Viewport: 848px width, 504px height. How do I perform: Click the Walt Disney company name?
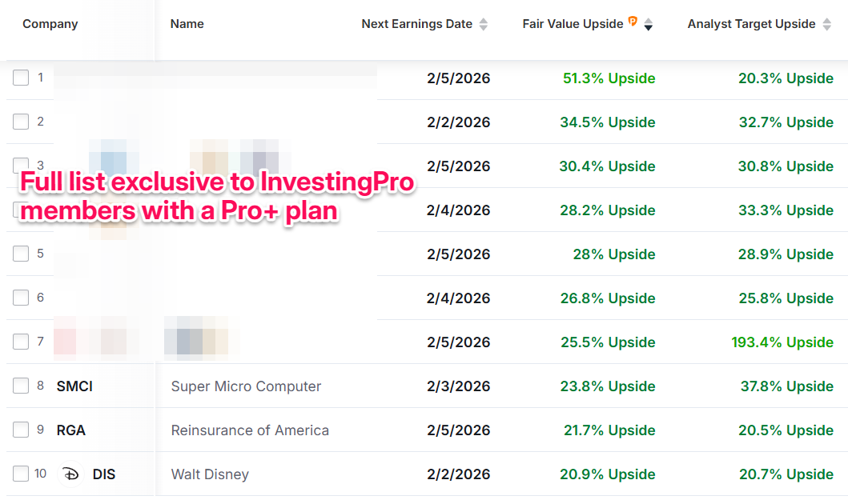click(210, 474)
